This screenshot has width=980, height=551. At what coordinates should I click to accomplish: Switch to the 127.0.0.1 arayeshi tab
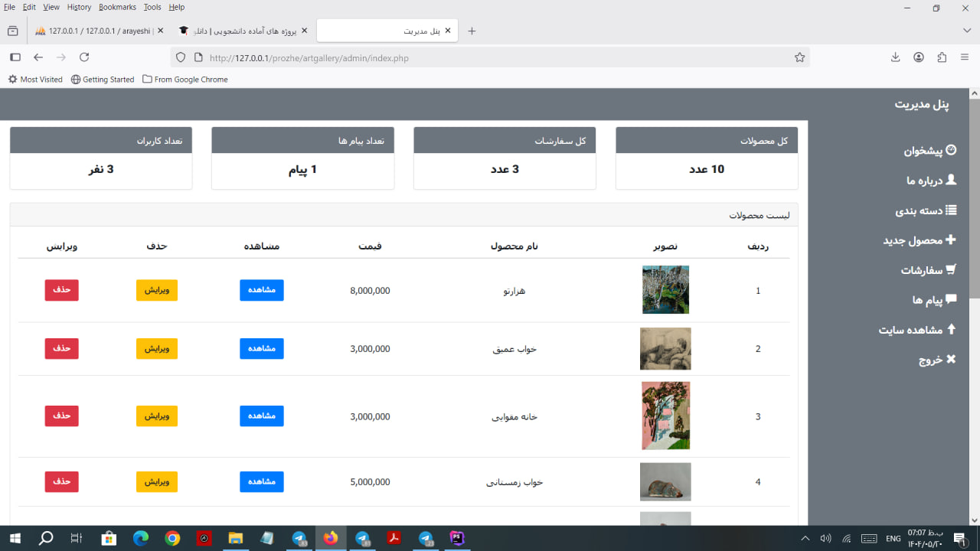coord(94,31)
